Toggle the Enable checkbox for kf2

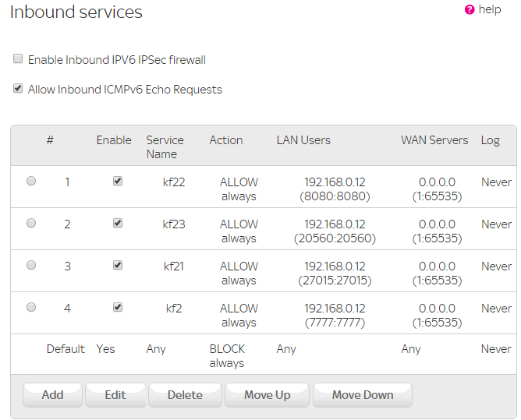(118, 307)
